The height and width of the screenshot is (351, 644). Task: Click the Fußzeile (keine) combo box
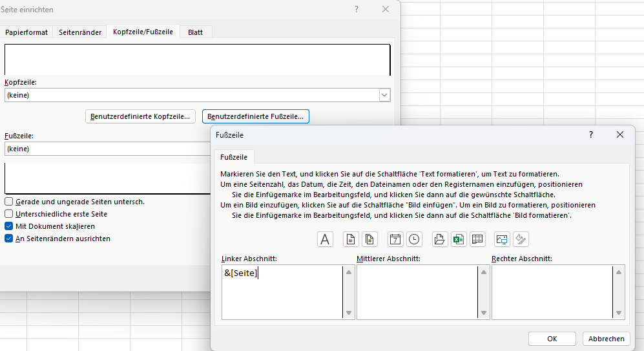pos(108,149)
